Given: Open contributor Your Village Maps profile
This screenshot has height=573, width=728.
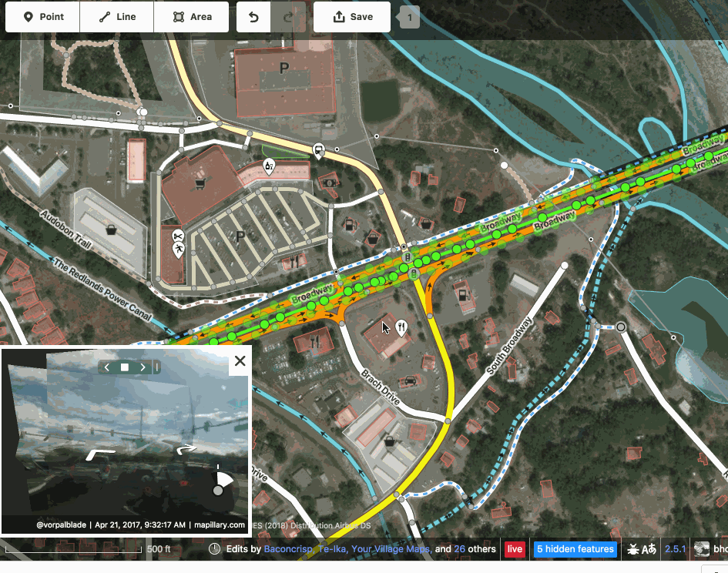Looking at the screenshot, I should pos(391,549).
